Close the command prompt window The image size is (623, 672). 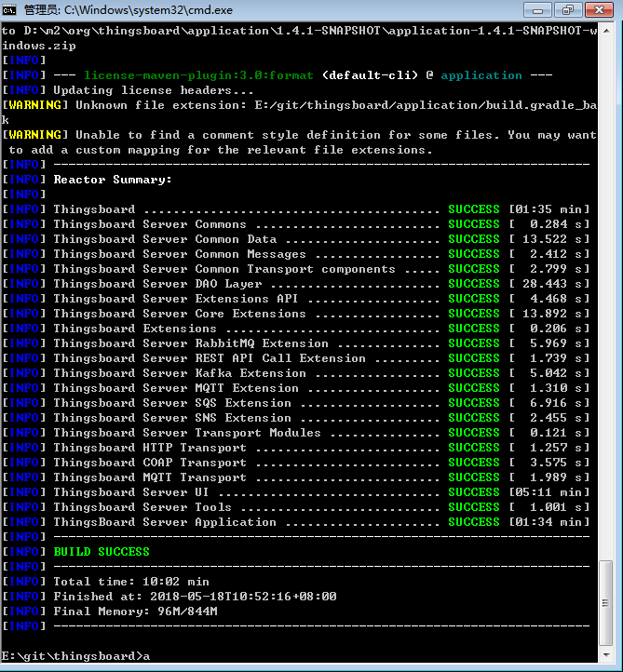click(x=599, y=10)
